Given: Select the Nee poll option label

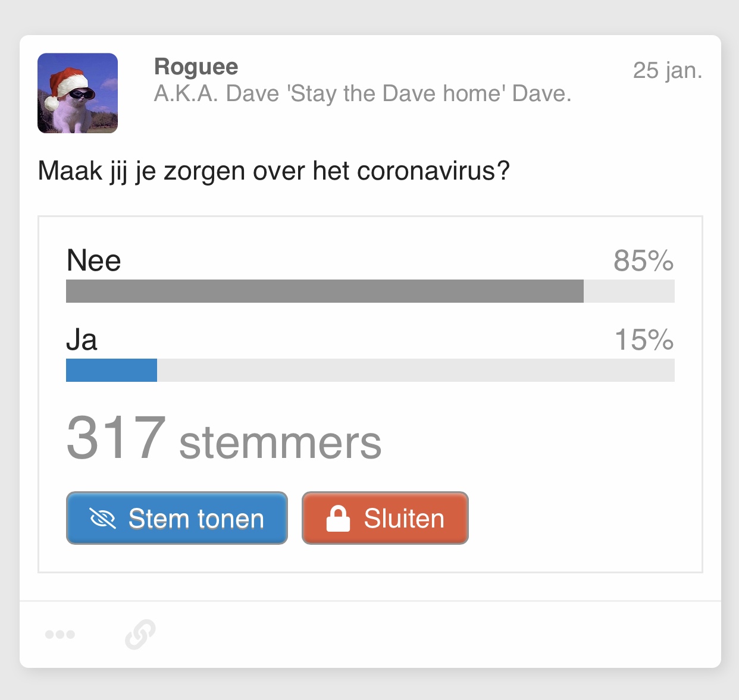Looking at the screenshot, I should coord(94,260).
